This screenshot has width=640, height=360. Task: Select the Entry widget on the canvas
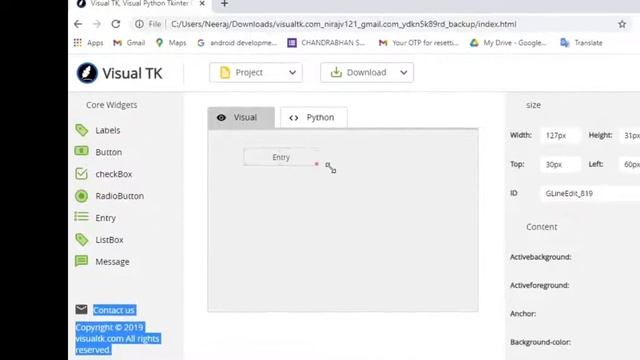coord(281,157)
